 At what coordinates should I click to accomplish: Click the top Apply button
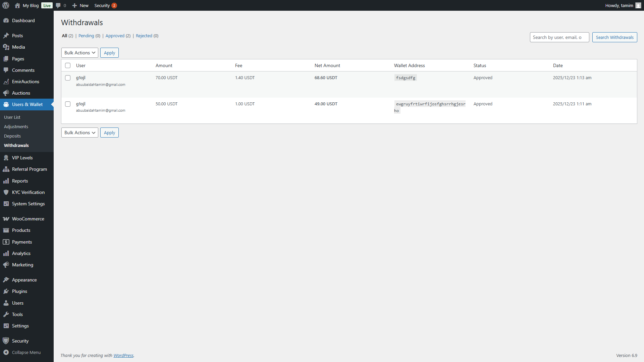pos(109,53)
